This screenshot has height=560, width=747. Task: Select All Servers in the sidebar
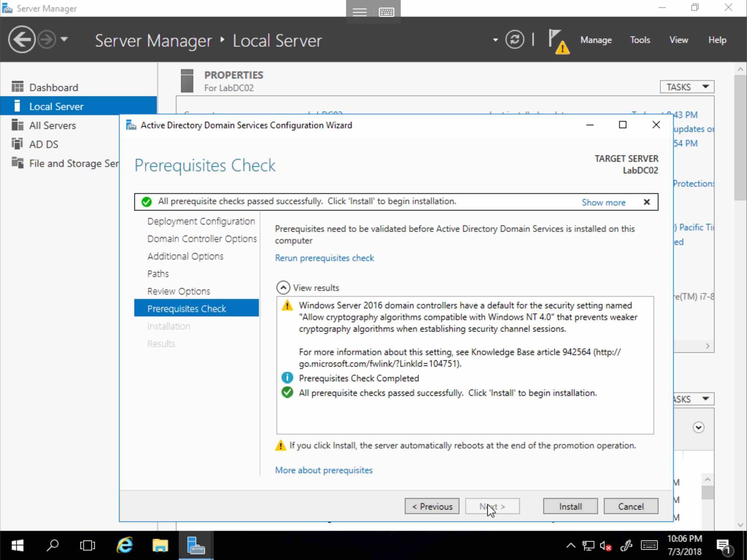[x=60, y=125]
